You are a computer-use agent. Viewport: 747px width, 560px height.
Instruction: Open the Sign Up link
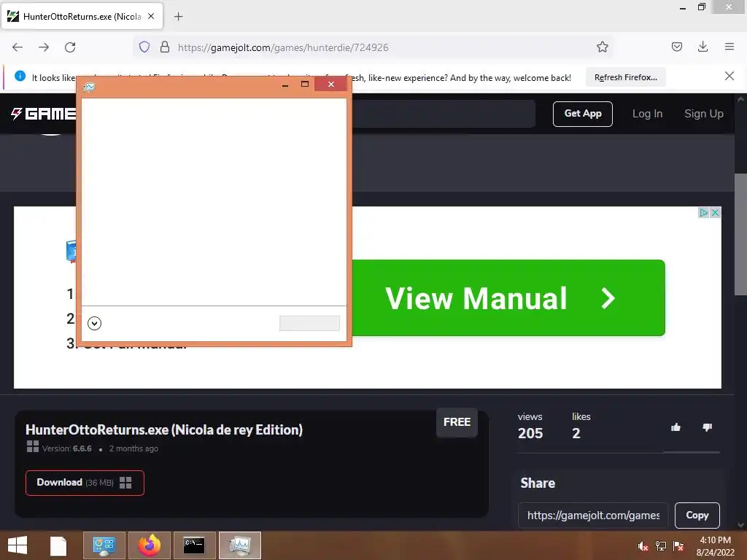point(704,114)
